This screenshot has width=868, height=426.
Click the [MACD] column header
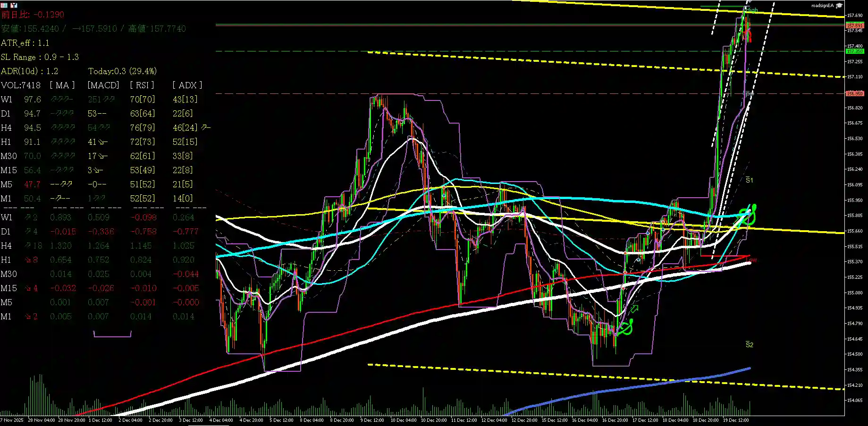[103, 85]
